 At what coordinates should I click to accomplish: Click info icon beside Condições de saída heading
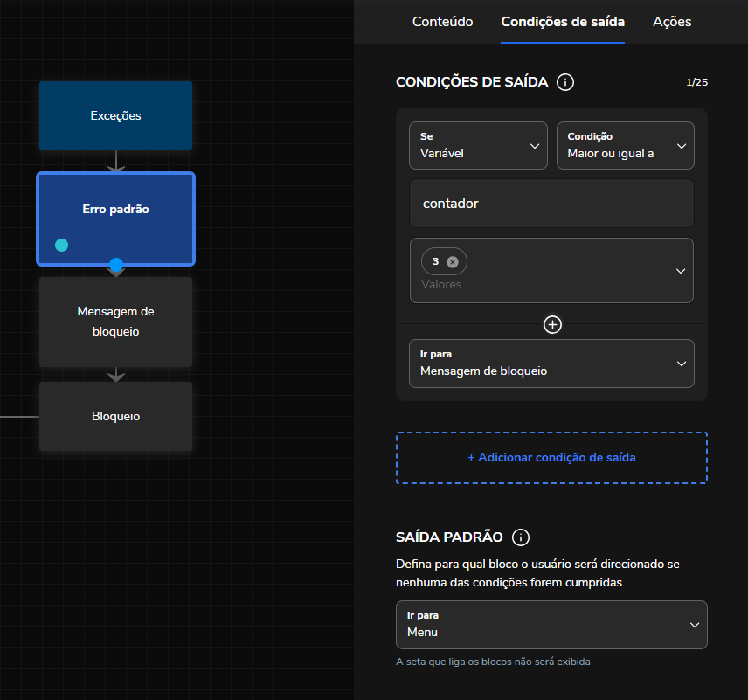[565, 82]
